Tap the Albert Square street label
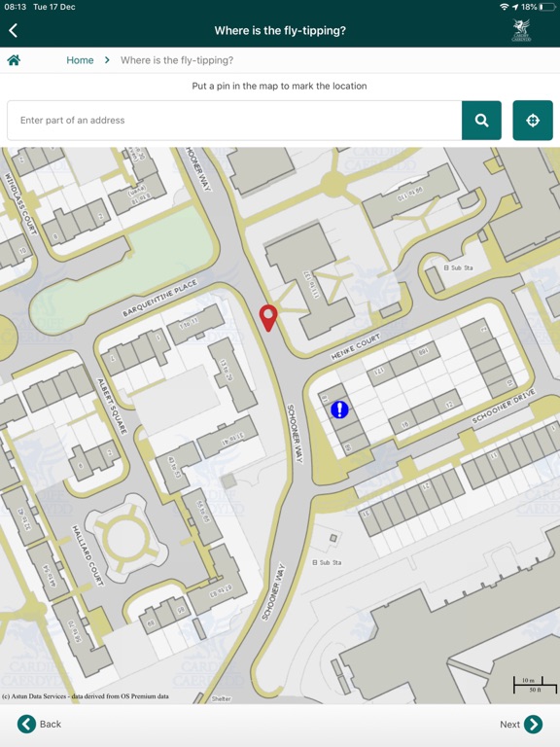Image resolution: width=560 pixels, height=747 pixels. tap(112, 407)
